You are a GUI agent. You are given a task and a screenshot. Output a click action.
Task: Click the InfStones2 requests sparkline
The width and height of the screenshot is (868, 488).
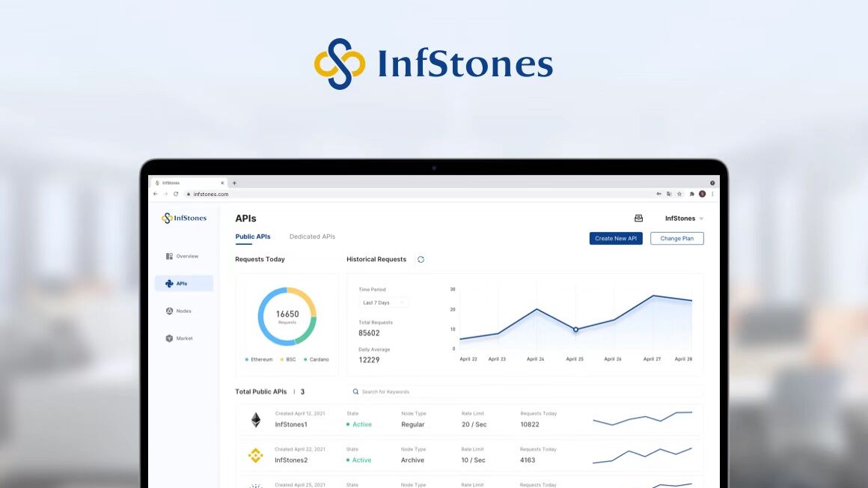(x=642, y=455)
